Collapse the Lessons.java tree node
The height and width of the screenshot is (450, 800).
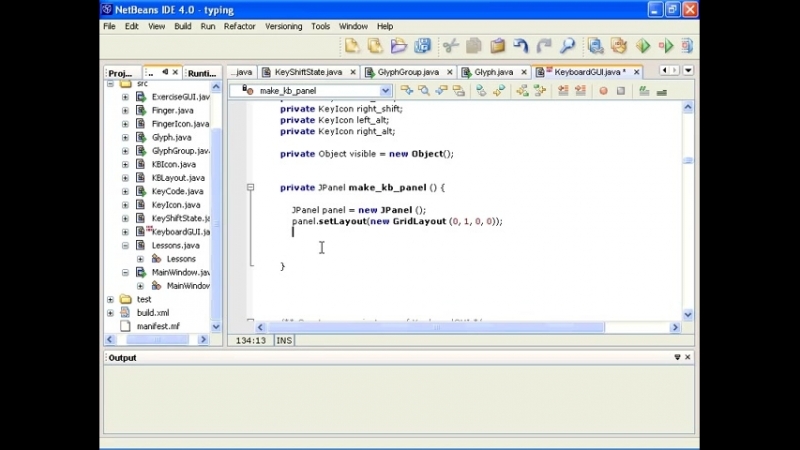pos(125,245)
